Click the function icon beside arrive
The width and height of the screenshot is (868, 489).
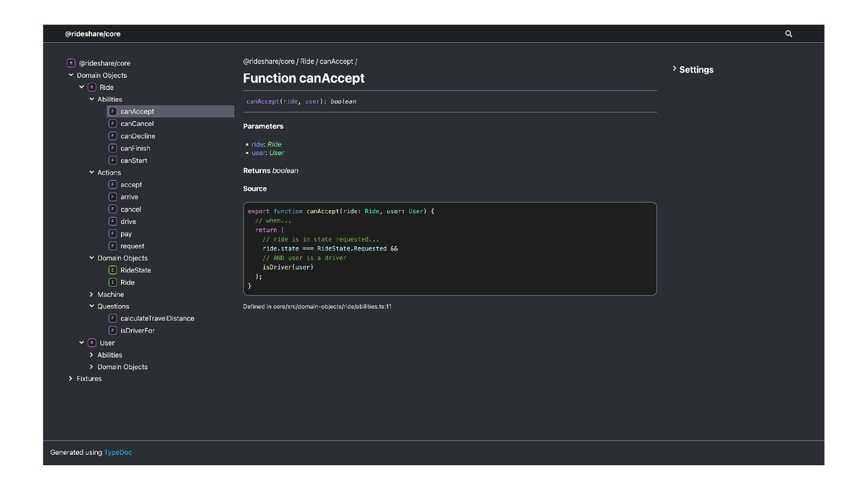tap(113, 197)
